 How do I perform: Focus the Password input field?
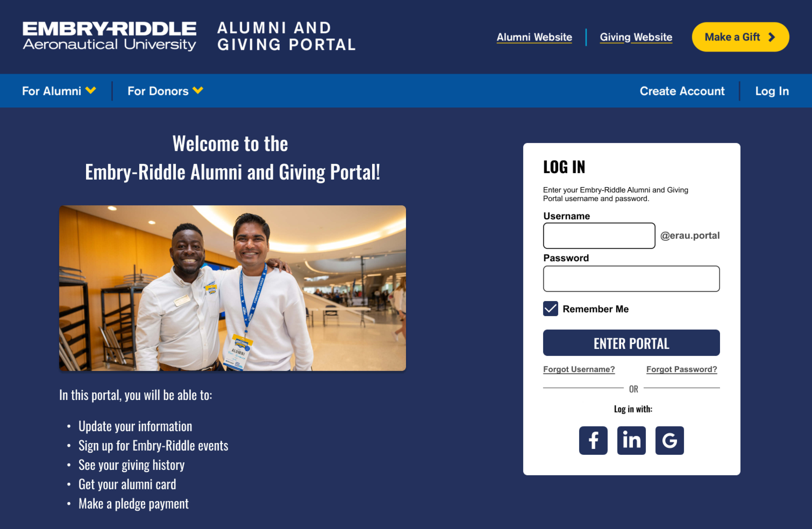[x=631, y=279]
